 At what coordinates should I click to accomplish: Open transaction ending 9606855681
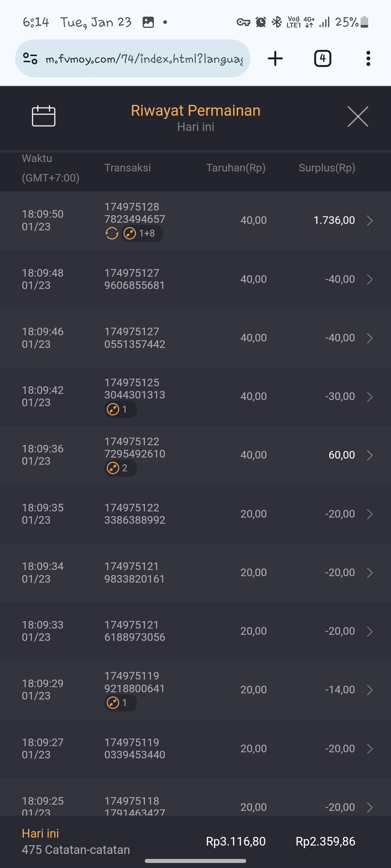point(134,279)
